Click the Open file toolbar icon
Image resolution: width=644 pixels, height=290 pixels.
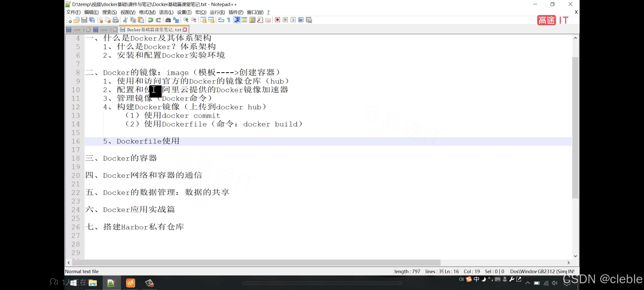[76, 20]
